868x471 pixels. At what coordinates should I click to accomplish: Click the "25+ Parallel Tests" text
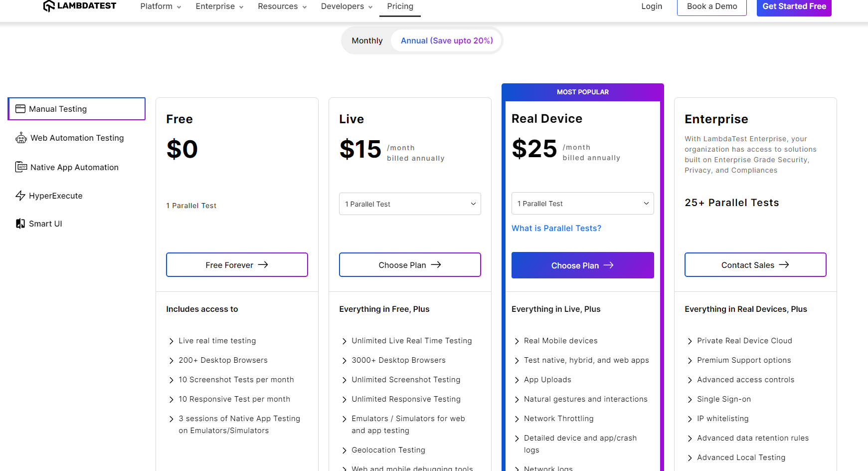coord(731,203)
